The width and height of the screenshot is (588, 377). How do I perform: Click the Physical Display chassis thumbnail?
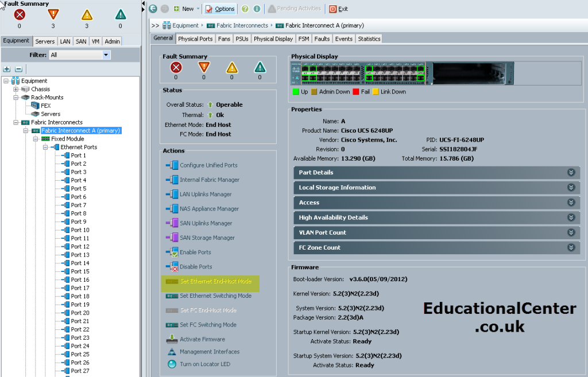tap(402, 73)
